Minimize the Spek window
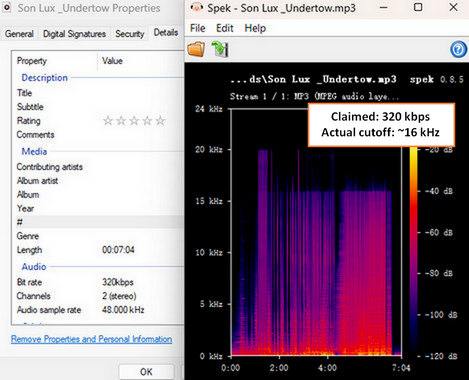Viewport: 469px width, 380px height. (x=384, y=7)
